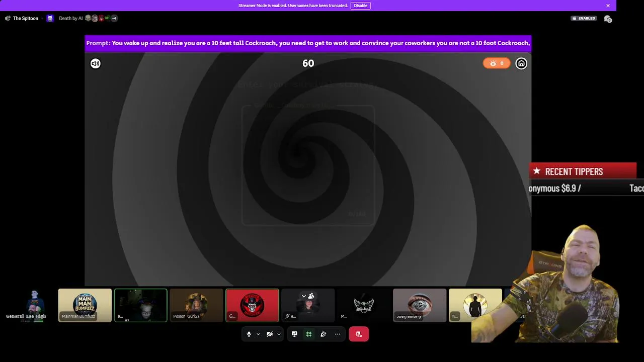Select the green-outlined speaking participant tile

coord(140,305)
